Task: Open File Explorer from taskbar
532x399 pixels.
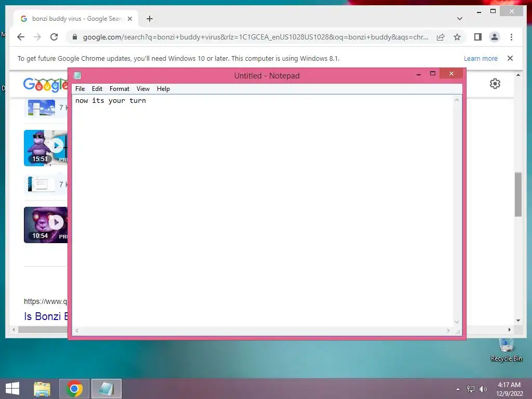Action: click(x=42, y=389)
